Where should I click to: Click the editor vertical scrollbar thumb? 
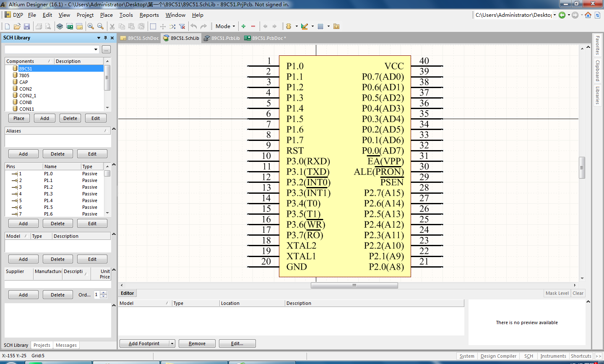click(x=582, y=168)
